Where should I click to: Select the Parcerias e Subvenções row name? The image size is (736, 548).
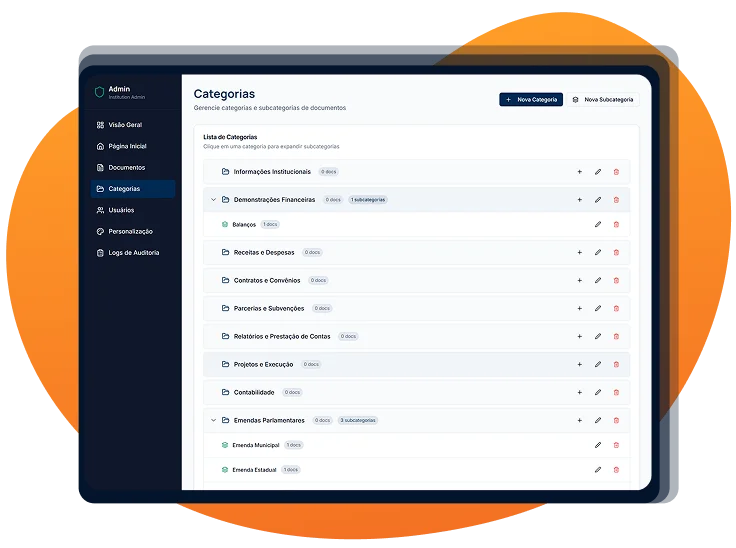(x=269, y=309)
